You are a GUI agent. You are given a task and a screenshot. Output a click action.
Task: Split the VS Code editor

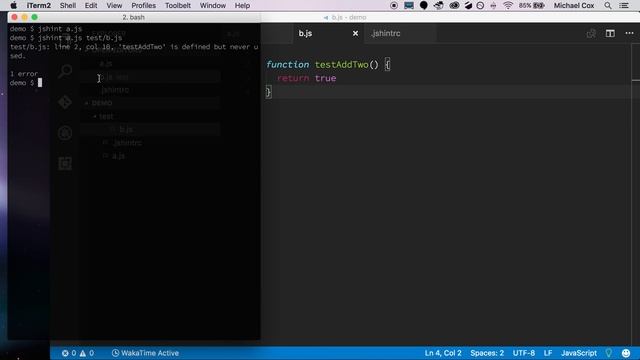pos(610,33)
